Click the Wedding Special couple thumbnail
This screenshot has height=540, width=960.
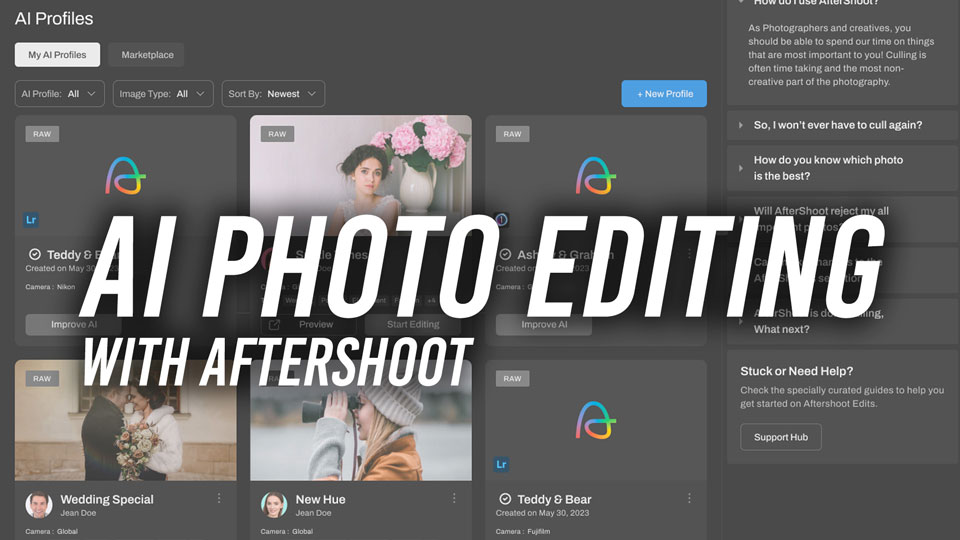126,420
